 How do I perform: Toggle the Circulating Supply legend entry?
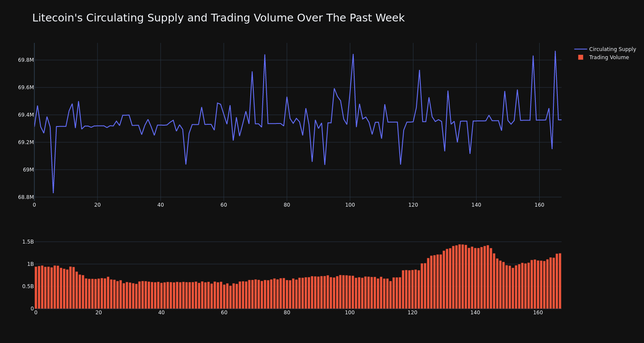605,49
